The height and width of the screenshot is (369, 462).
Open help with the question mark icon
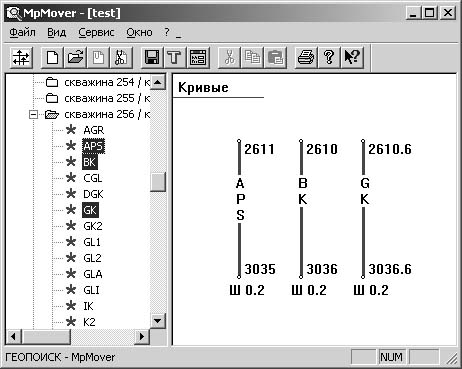(x=329, y=58)
